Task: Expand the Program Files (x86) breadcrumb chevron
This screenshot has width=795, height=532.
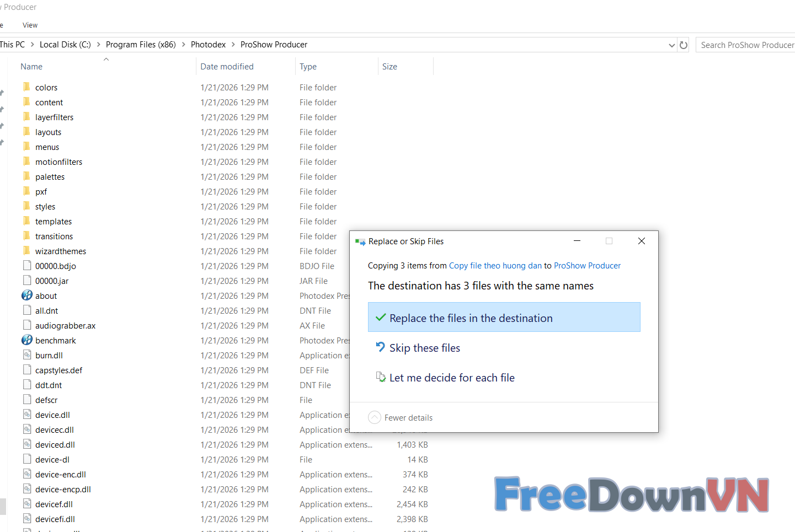Action: click(183, 45)
